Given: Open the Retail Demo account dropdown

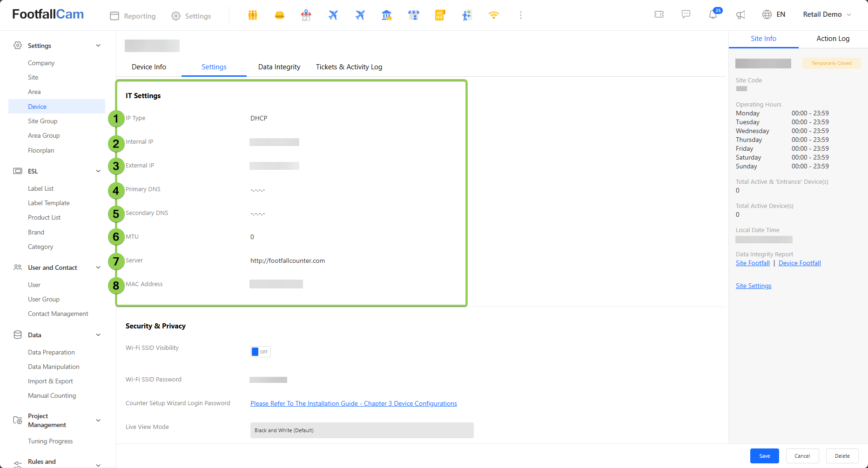Looking at the screenshot, I should click(827, 14).
